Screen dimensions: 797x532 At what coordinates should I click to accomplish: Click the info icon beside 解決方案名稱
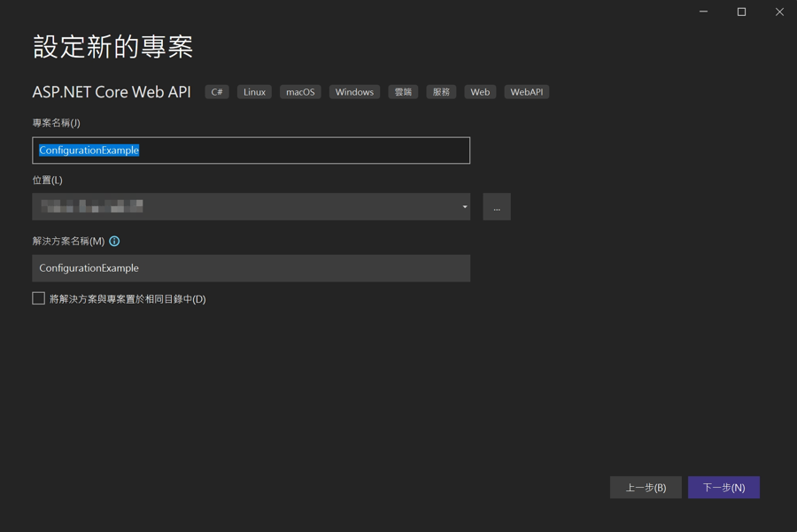(x=114, y=241)
